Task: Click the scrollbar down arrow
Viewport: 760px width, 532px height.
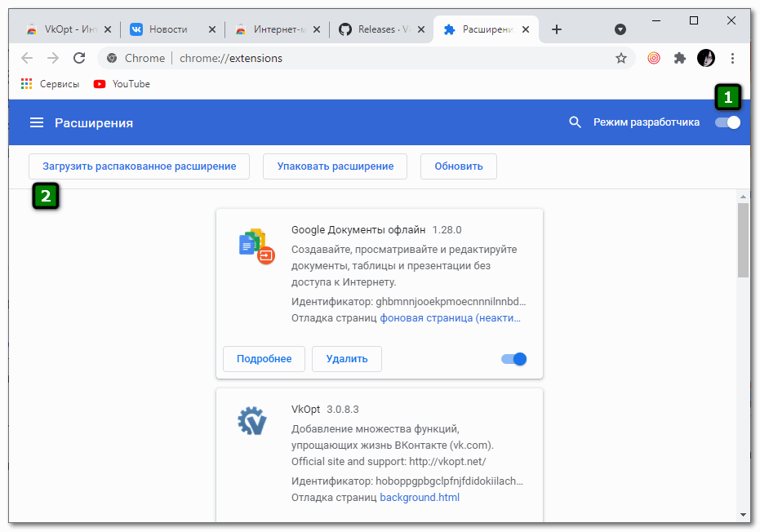Action: coord(743,515)
